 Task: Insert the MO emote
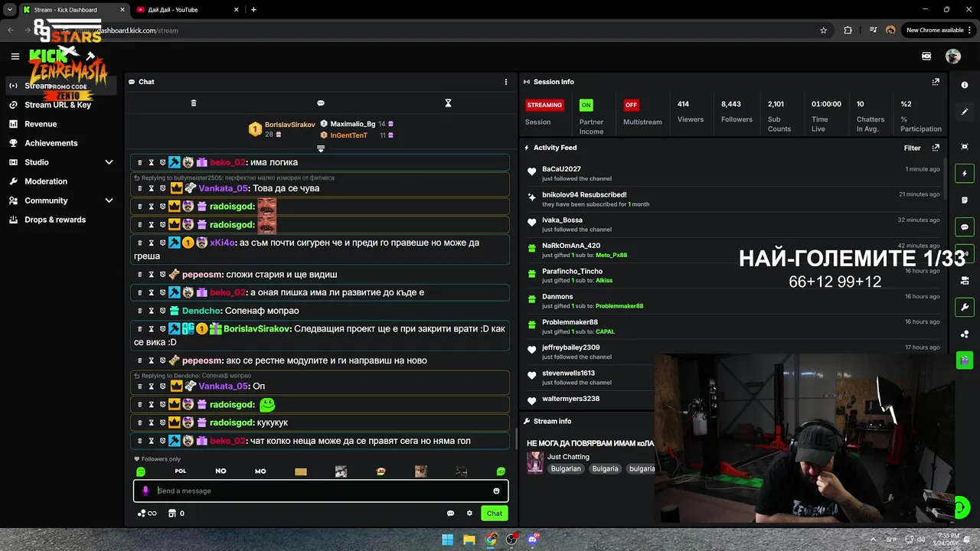pos(260,471)
